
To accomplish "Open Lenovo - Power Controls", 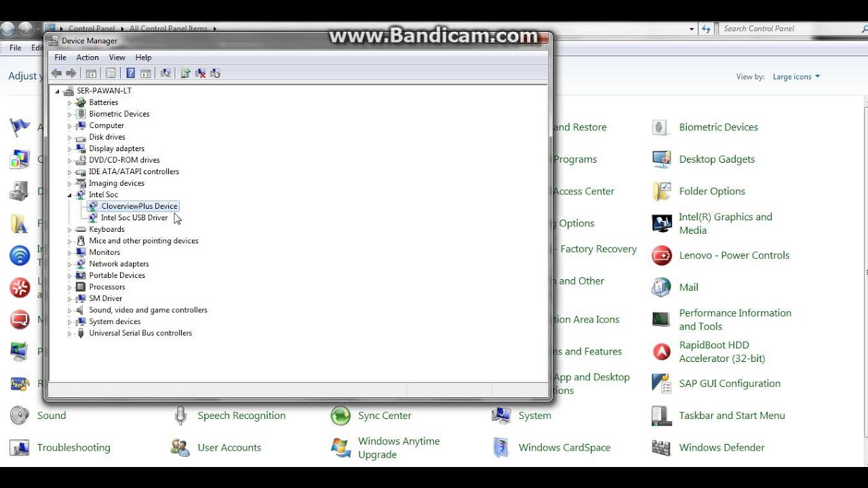I will 734,256.
